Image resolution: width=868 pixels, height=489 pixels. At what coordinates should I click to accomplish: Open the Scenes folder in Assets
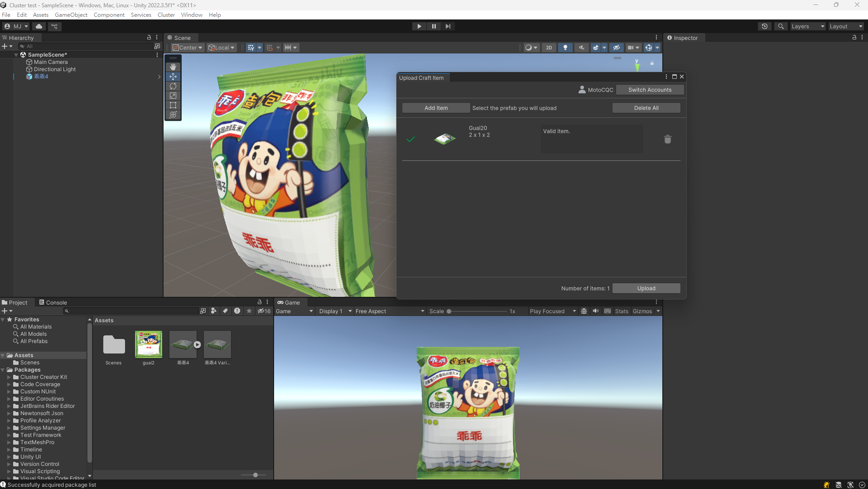[114, 348]
